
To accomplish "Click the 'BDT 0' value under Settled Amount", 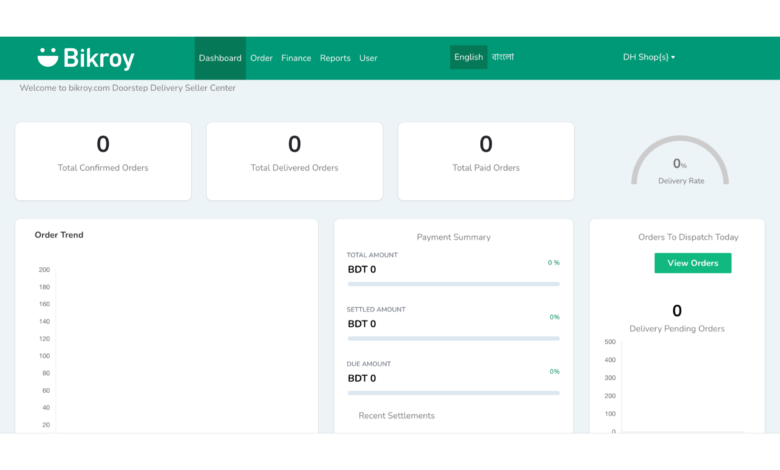I will point(362,324).
